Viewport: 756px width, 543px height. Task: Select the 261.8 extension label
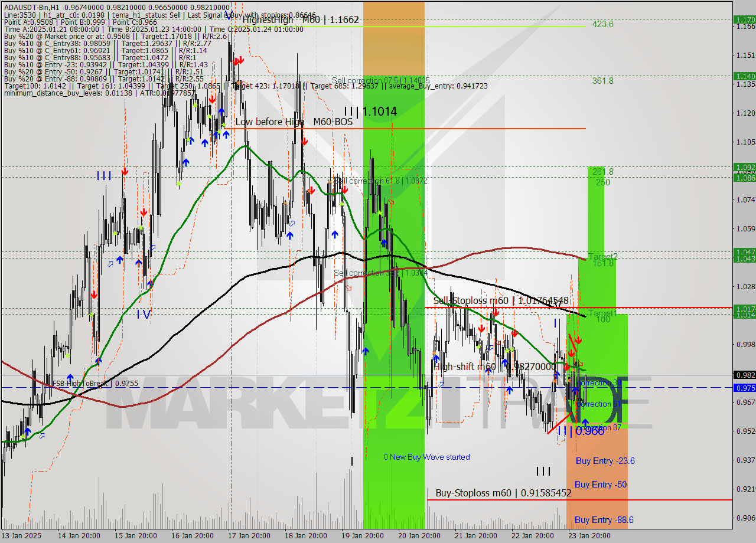click(x=603, y=172)
